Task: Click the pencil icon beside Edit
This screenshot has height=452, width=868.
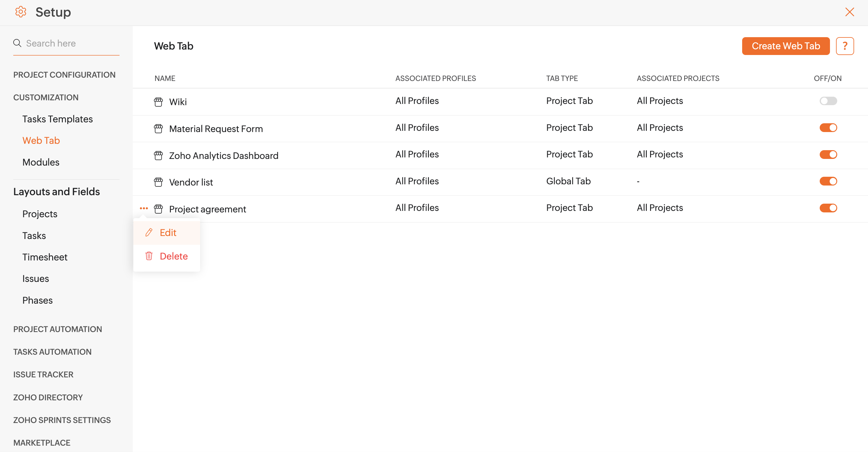Action: click(x=149, y=232)
